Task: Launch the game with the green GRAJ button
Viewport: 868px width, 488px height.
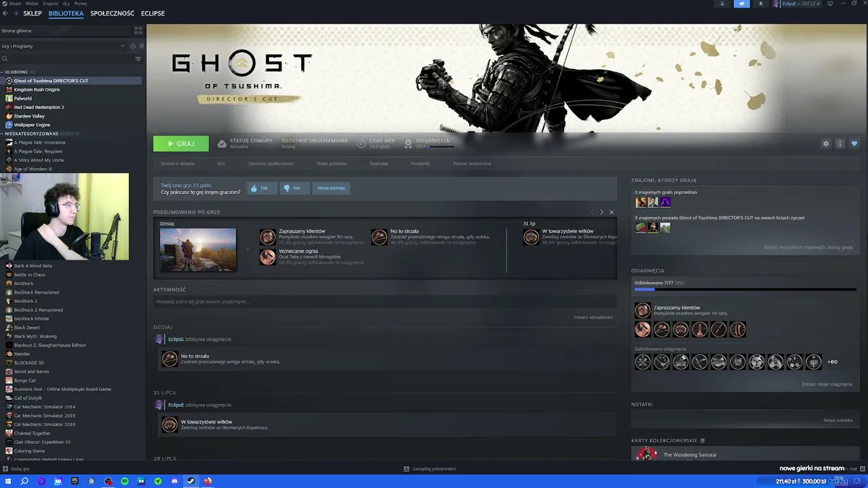Action: click(181, 144)
